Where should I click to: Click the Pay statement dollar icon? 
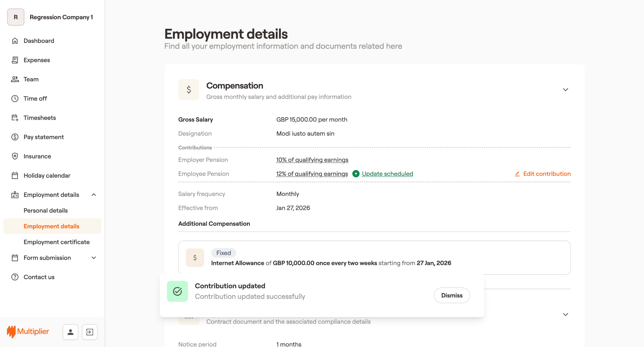pos(15,137)
